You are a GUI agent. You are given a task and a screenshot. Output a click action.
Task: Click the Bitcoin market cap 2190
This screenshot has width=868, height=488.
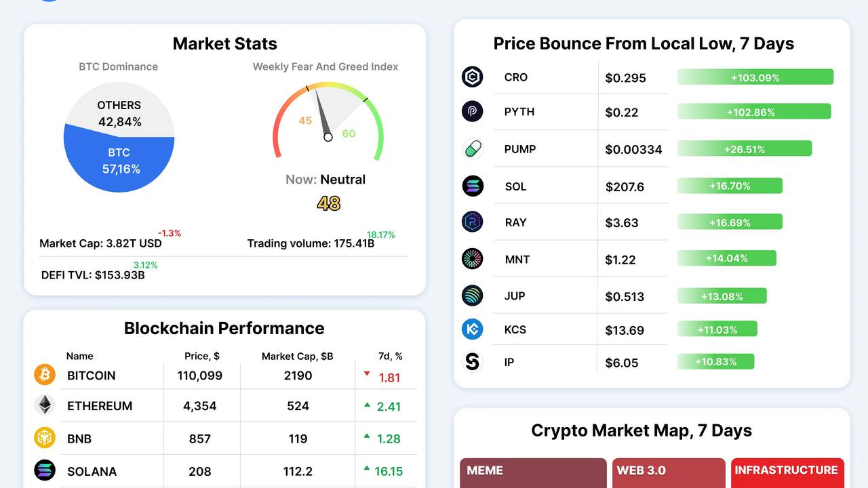tap(298, 375)
